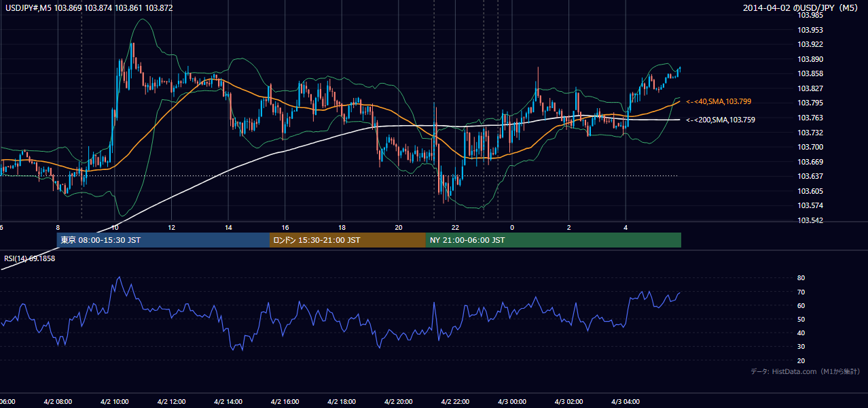Click price level 103.858 on axis
868x408 pixels.
(811, 73)
